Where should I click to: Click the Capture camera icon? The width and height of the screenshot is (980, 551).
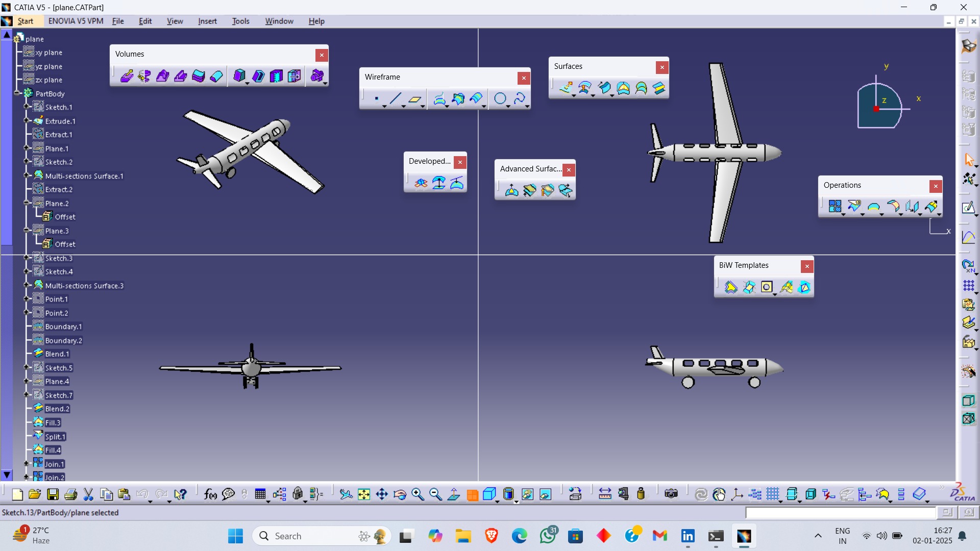click(671, 494)
